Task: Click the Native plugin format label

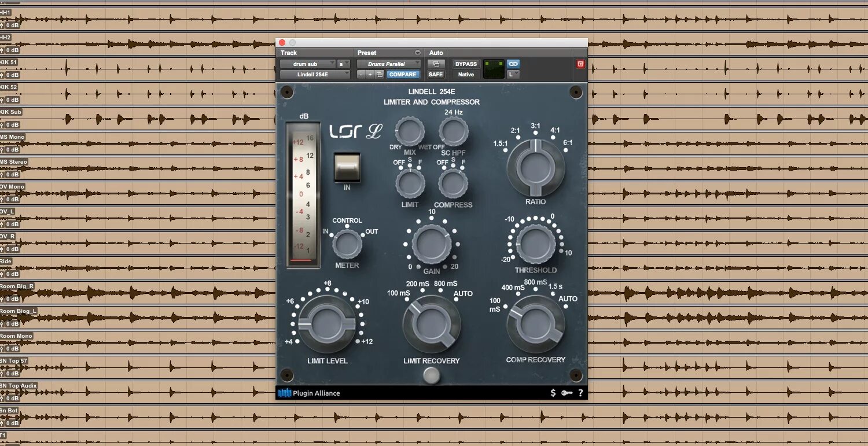Action: [x=466, y=75]
